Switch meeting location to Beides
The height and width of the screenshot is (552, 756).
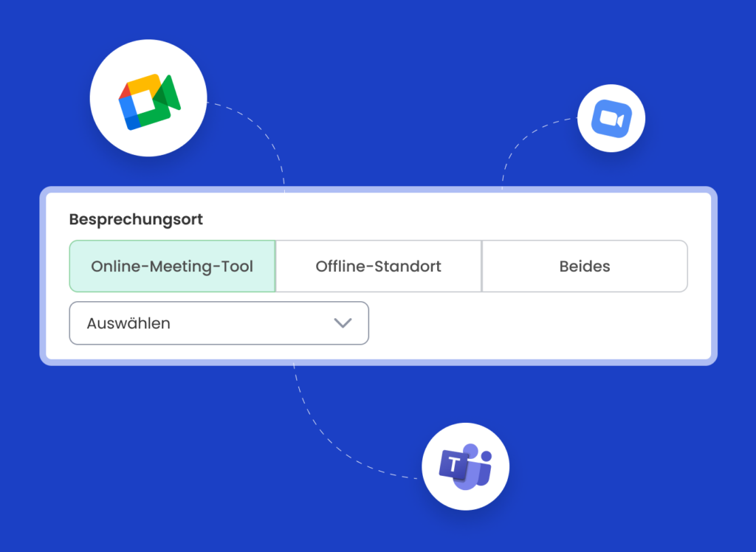(x=584, y=266)
